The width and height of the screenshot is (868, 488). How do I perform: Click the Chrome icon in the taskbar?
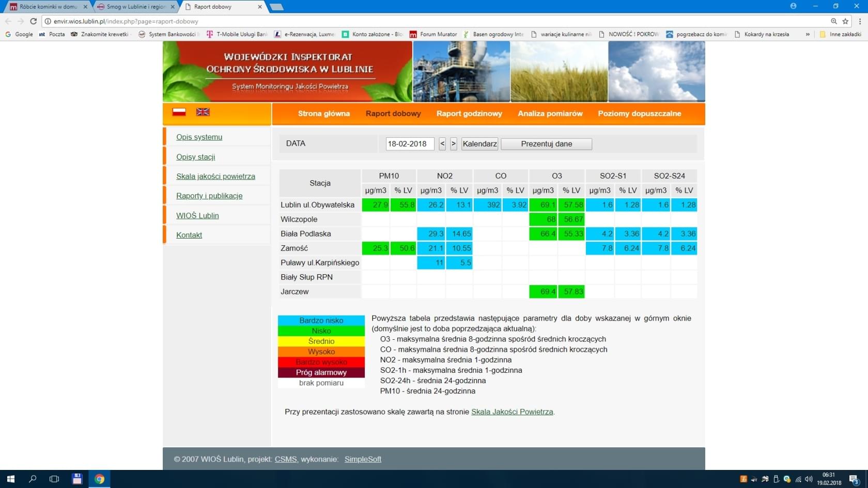99,479
